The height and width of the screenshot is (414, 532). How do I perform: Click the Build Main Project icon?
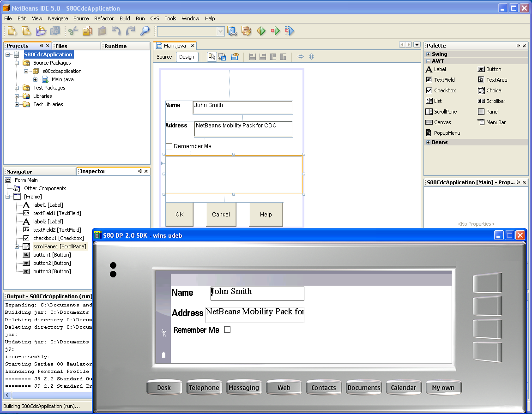232,31
